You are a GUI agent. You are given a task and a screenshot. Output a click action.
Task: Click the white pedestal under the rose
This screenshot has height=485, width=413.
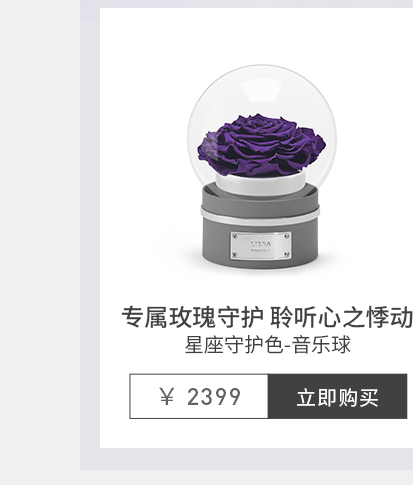point(260,184)
